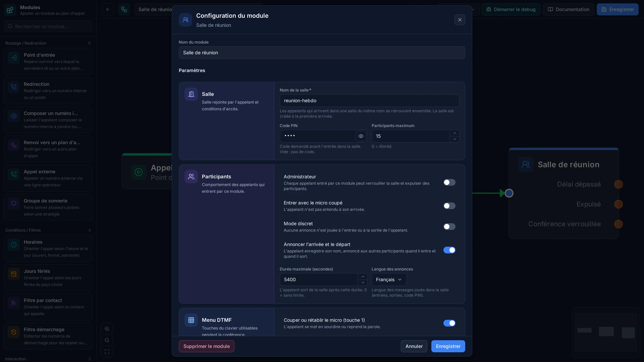The image size is (644, 362).
Task: Open the Documentation link
Action: click(x=569, y=9)
